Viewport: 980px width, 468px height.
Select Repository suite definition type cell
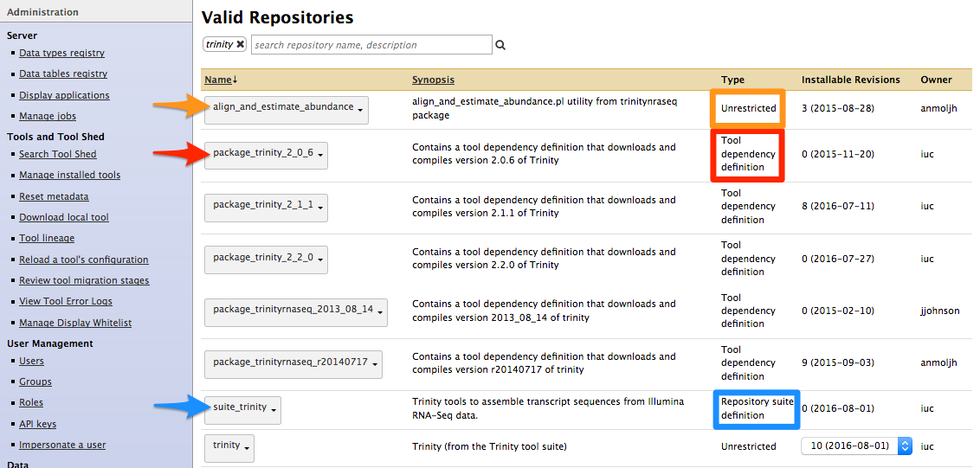(757, 408)
